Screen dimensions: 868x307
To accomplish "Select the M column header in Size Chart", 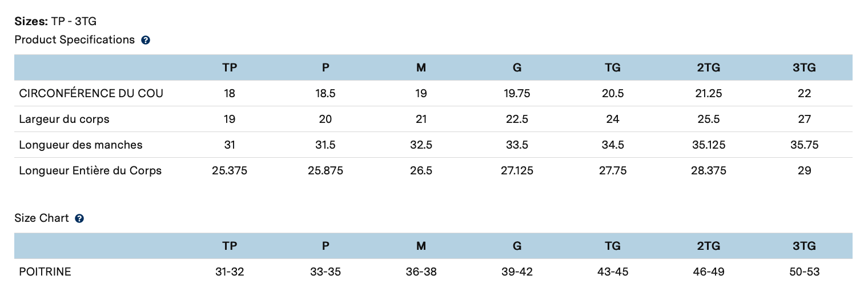I will [421, 246].
